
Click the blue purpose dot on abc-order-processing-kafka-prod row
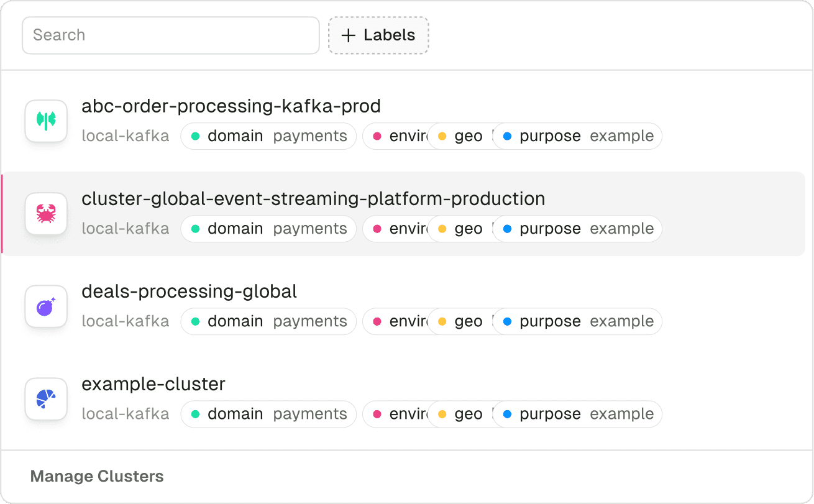507,136
